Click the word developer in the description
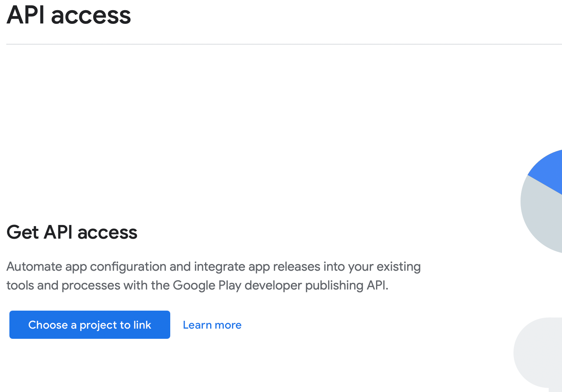The width and height of the screenshot is (562, 392). (x=273, y=285)
